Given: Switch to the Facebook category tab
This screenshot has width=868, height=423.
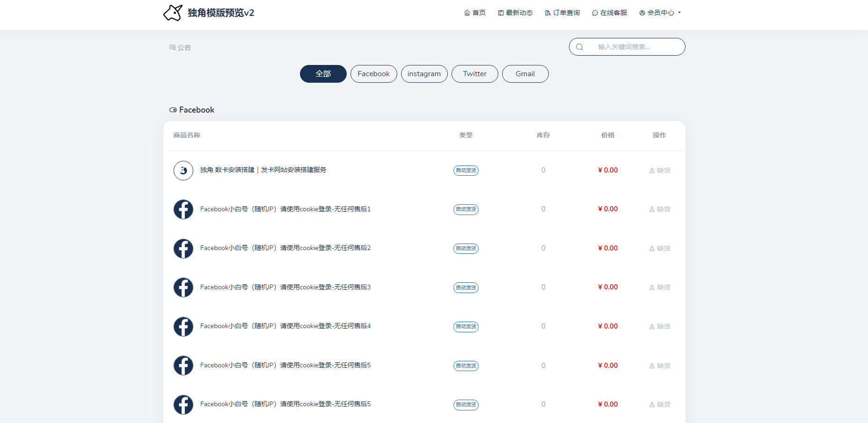Looking at the screenshot, I should coord(373,73).
